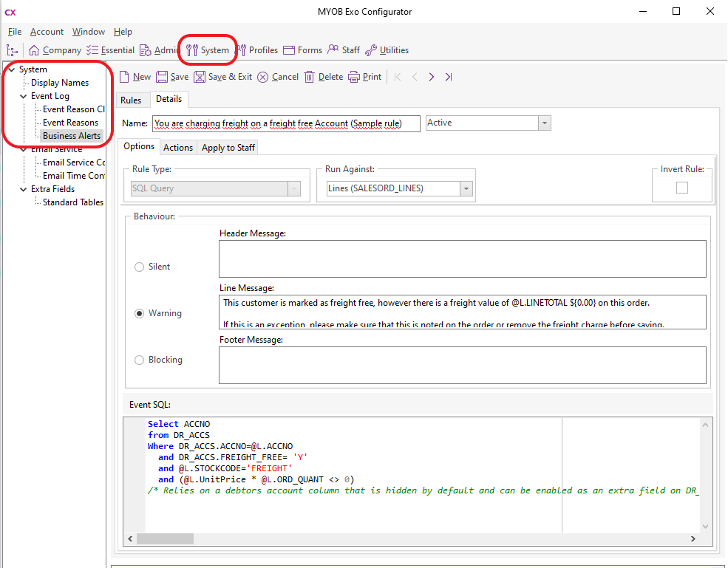Open the Help menu
Screen dimensions: 728x568
123,32
